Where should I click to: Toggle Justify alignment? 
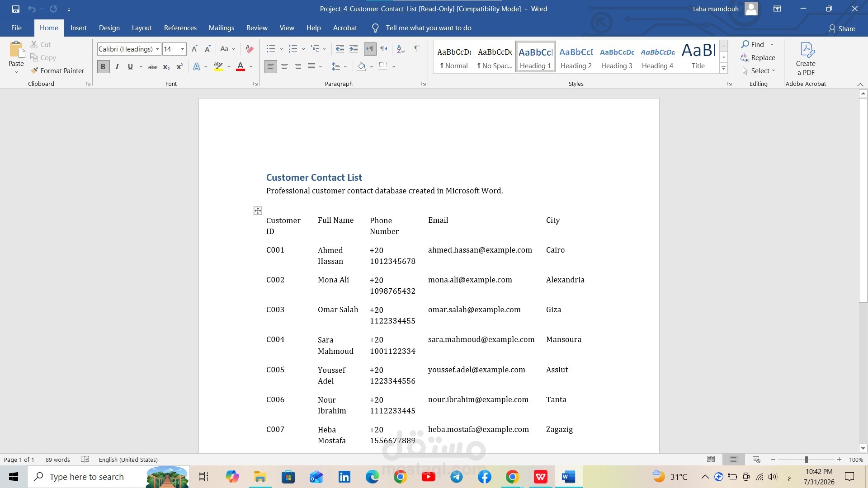(x=311, y=66)
